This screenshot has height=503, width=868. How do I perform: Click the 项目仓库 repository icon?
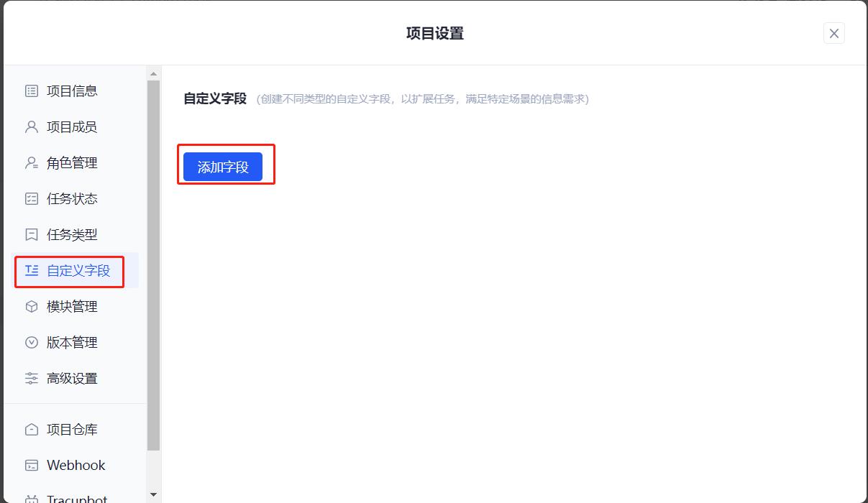[x=31, y=428]
